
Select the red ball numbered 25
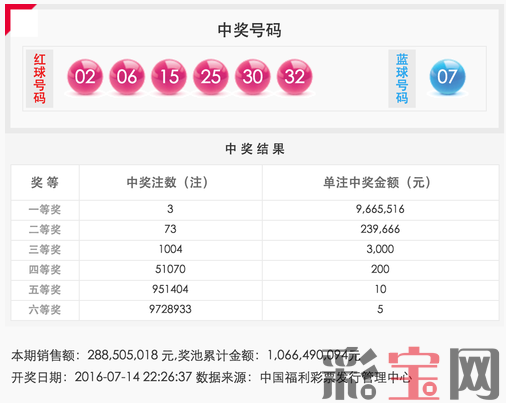coord(211,77)
